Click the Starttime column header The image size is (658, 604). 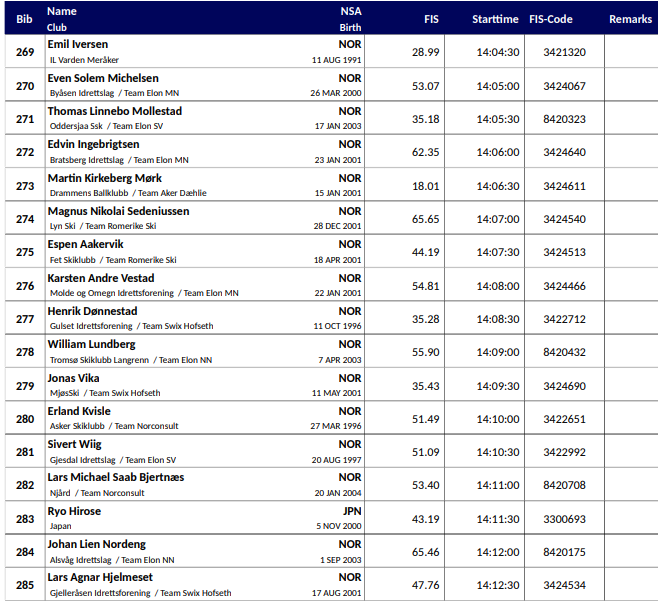coord(495,19)
